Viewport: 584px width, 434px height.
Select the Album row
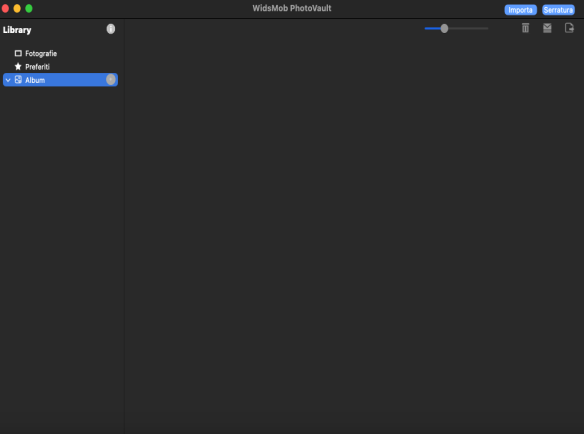(x=60, y=80)
